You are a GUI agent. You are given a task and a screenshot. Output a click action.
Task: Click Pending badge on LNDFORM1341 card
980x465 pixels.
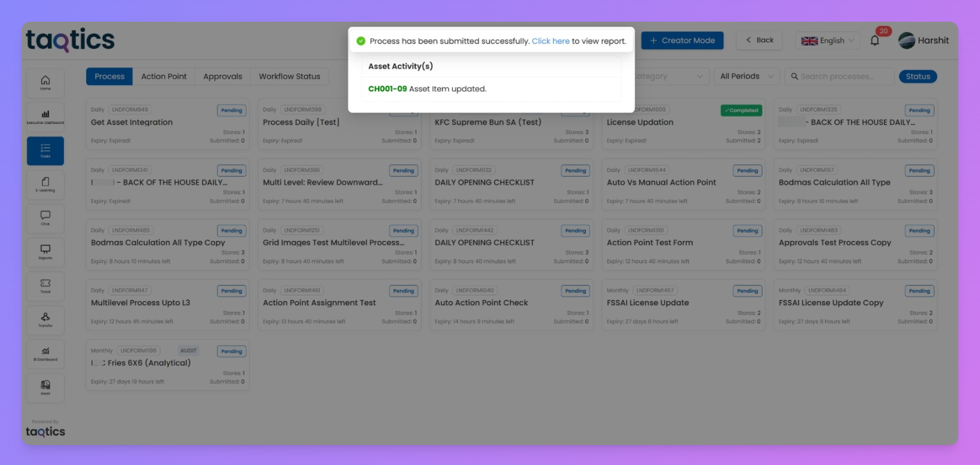click(x=231, y=170)
